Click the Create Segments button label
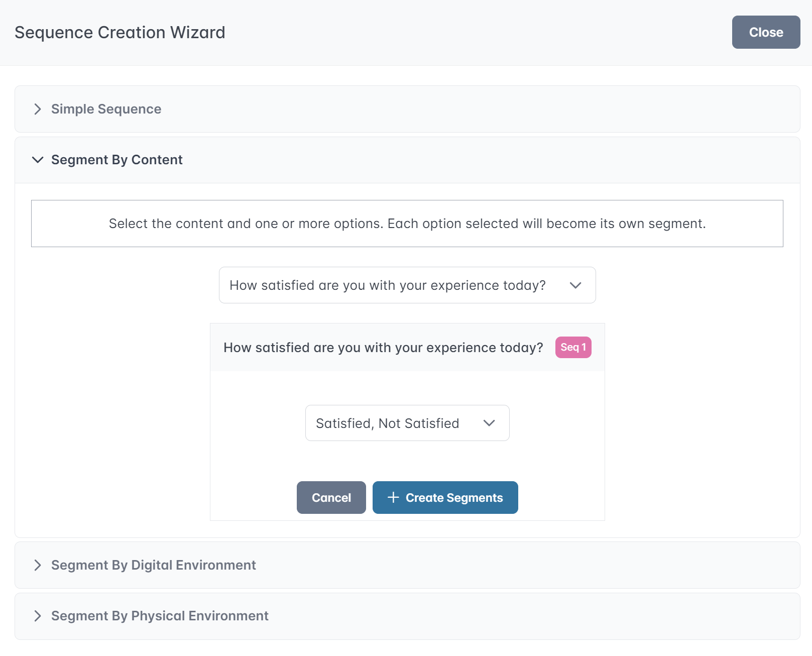812x656 pixels. pyautogui.click(x=454, y=498)
